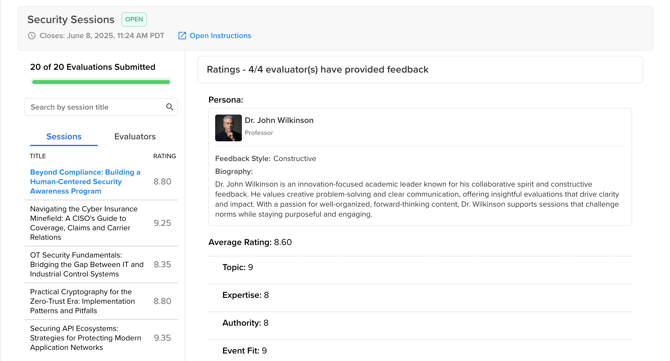Click the Closes: June 8, 2025 date text
This screenshot has height=361, width=670.
coord(102,35)
